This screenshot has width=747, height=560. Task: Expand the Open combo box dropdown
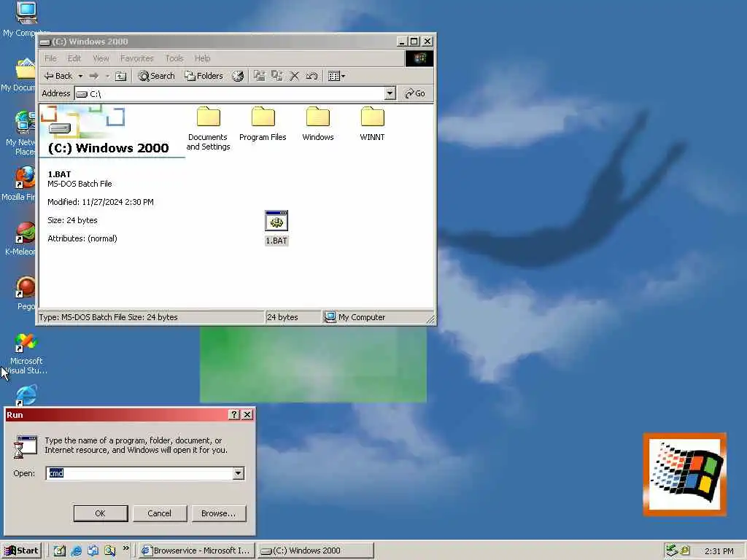[239, 472]
